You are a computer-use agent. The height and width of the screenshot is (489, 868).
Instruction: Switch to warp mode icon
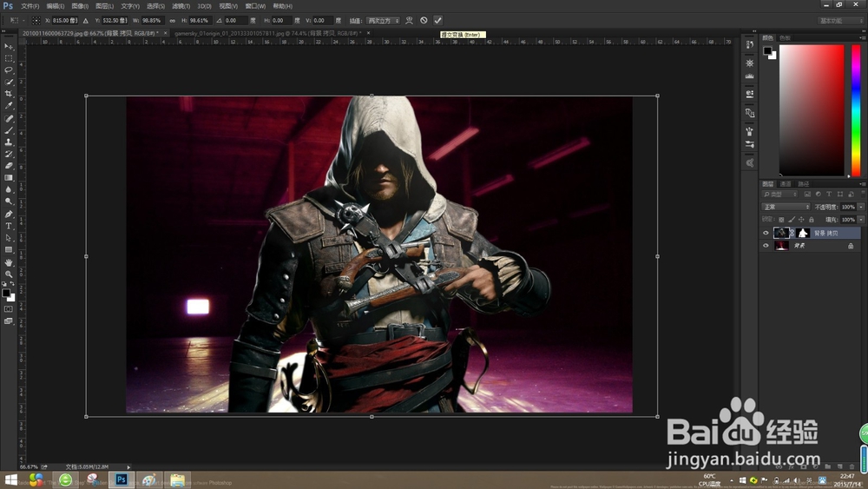409,21
